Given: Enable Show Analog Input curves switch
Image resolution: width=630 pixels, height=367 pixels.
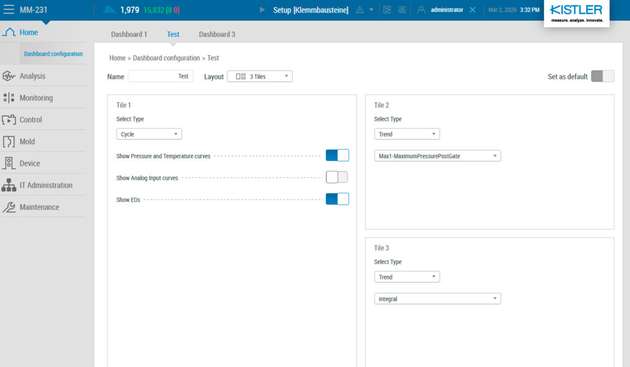Looking at the screenshot, I should [337, 177].
